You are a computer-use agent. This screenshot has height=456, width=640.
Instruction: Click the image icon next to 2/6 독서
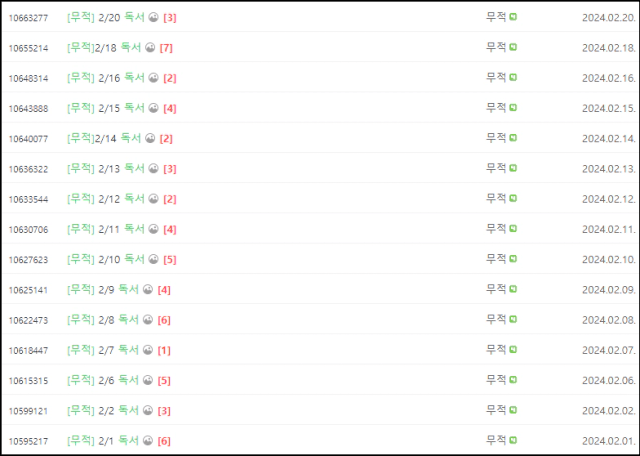[x=148, y=380]
